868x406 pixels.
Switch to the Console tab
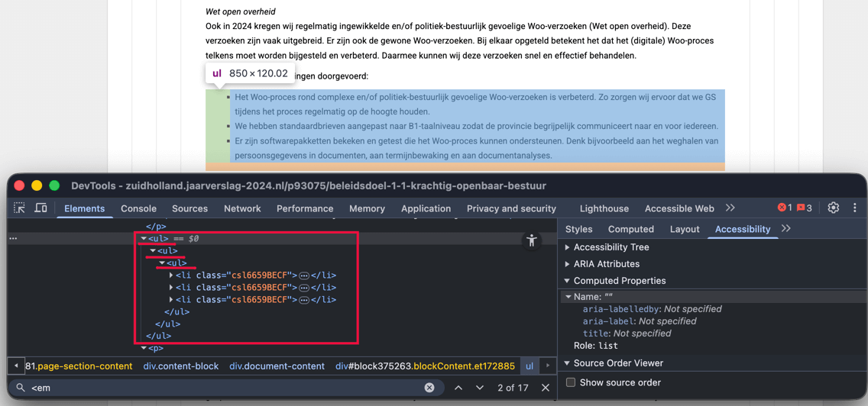point(138,208)
